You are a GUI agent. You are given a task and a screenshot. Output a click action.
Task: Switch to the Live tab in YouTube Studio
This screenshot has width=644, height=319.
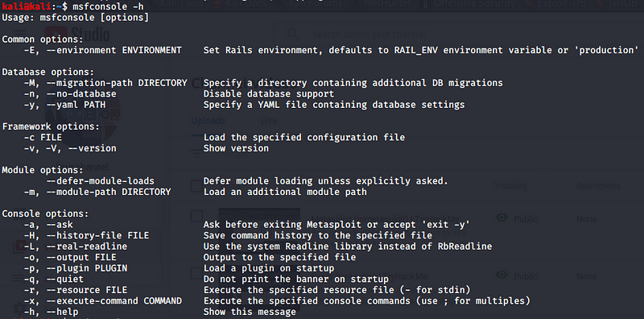pos(269,121)
